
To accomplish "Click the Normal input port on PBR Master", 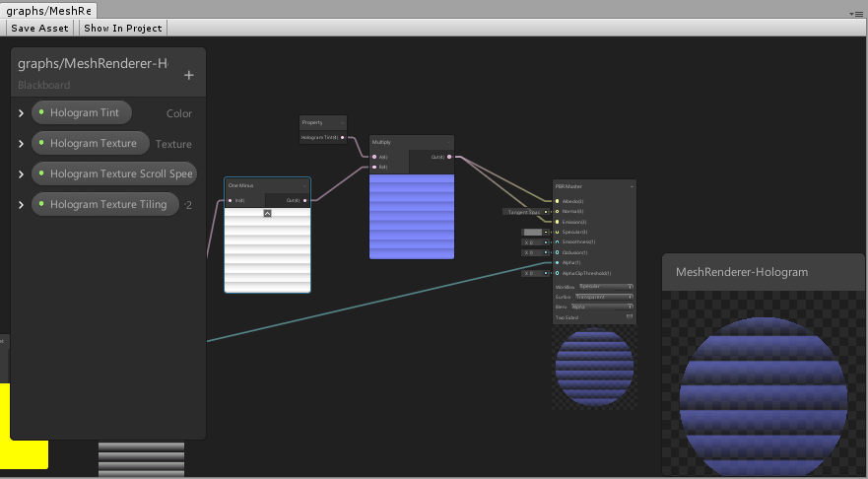I will 557,212.
